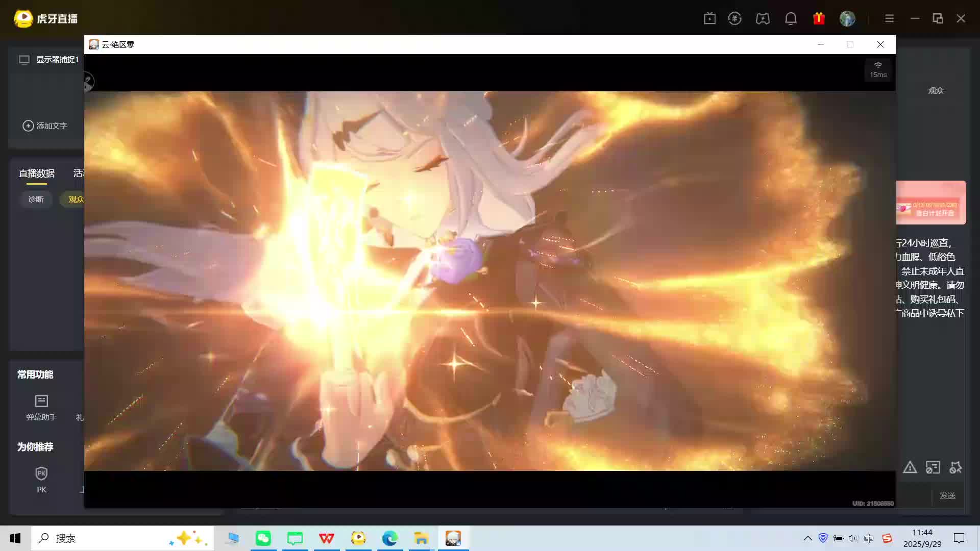Click the pink promotional banner thumbnail
The image size is (980, 551).
(930, 203)
